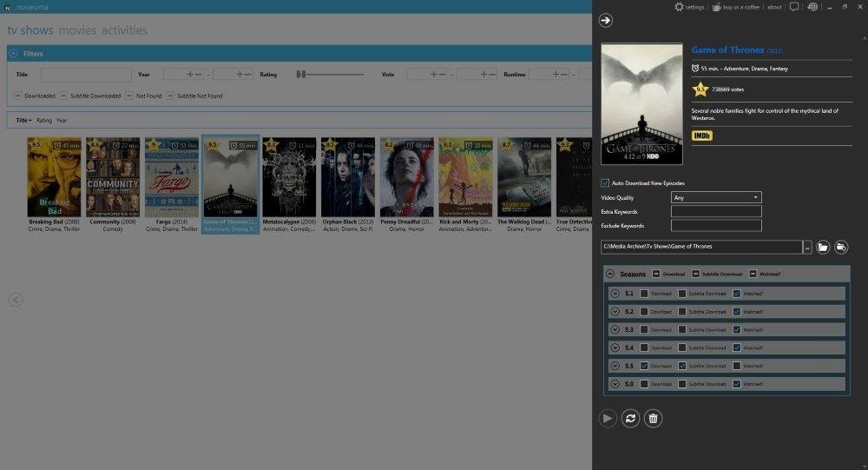Delete the show with trash icon

pyautogui.click(x=654, y=419)
